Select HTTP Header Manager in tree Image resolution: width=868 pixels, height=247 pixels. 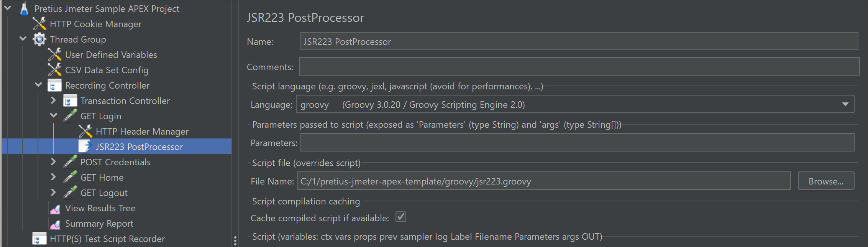click(x=142, y=132)
